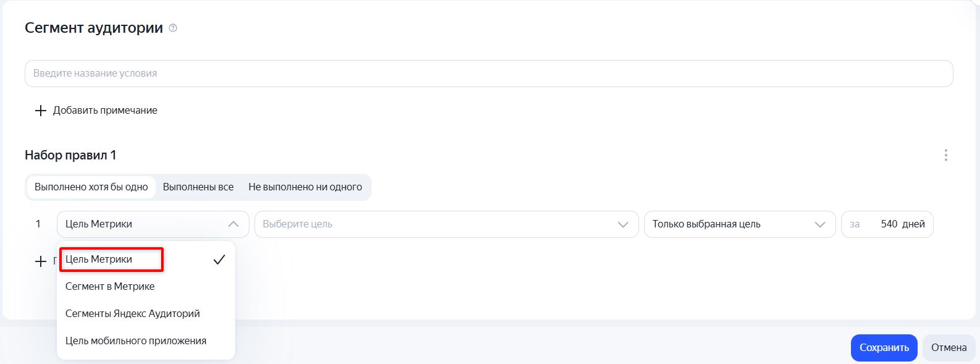Click the chevron in Выберите цель field

[x=623, y=224]
